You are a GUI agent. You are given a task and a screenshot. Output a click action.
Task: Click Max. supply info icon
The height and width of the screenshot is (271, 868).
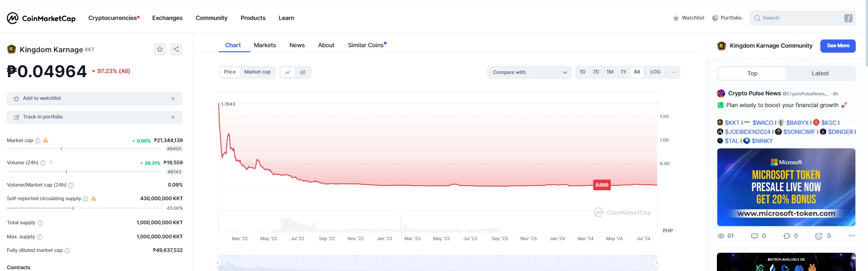[x=39, y=237]
